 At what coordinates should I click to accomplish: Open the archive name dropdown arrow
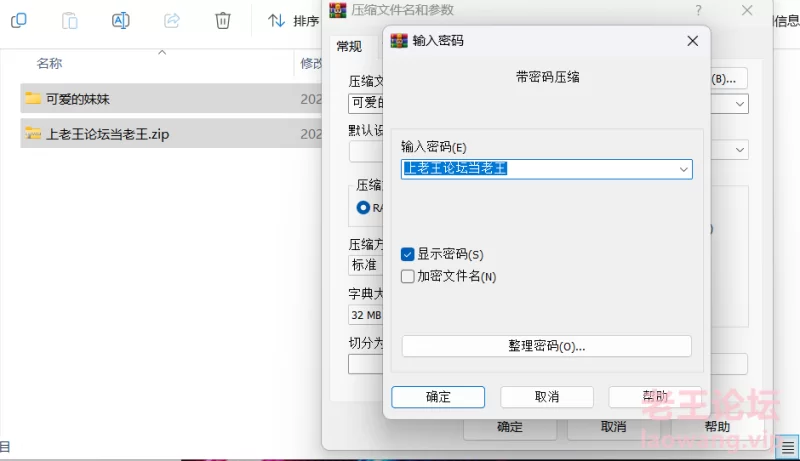coord(740,104)
